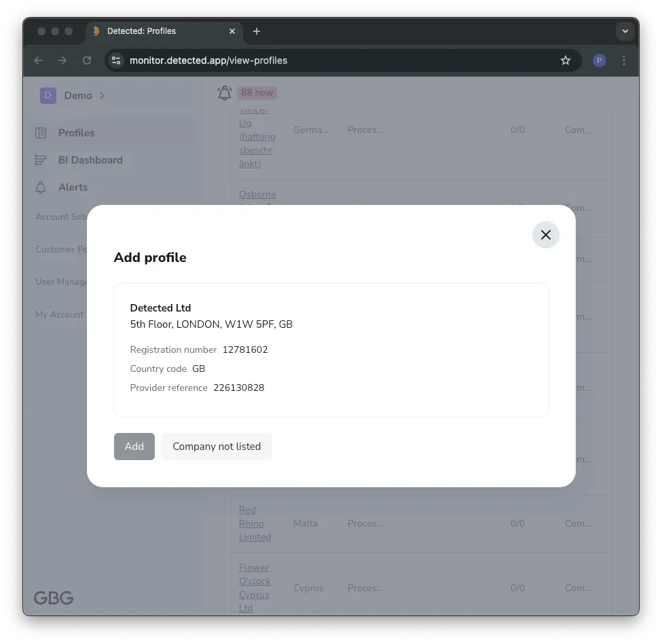Click the browser forward arrow
The width and height of the screenshot is (662, 644).
62,60
